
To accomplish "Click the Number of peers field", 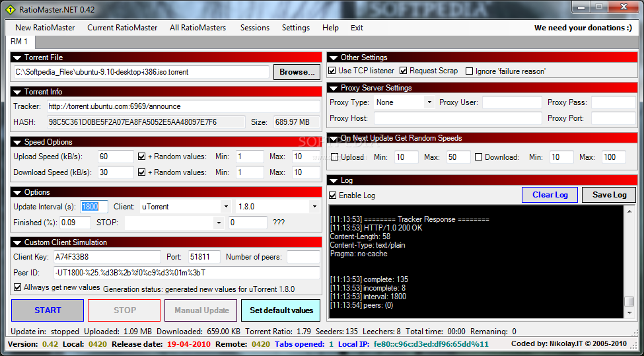I will pos(303,257).
